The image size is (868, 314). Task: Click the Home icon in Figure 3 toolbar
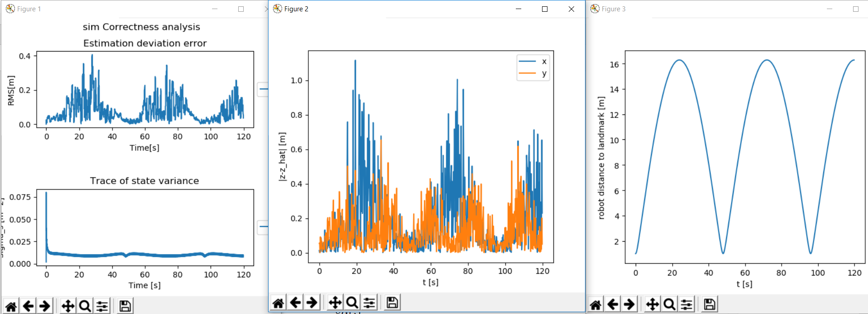(595, 304)
